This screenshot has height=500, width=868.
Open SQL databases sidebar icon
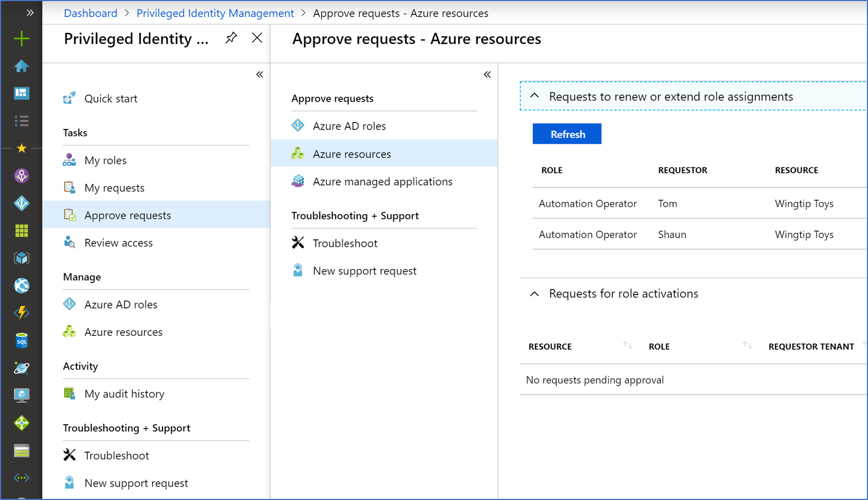[21, 340]
